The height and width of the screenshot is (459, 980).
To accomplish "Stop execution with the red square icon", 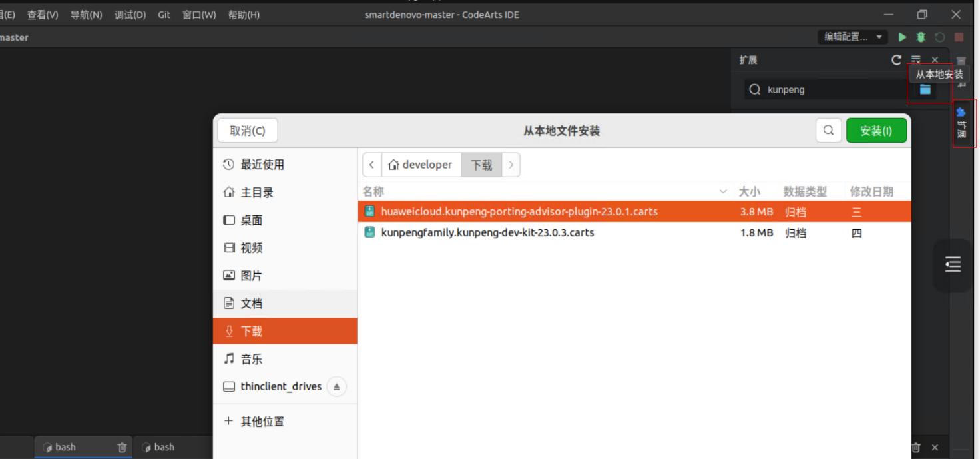I will click(959, 37).
